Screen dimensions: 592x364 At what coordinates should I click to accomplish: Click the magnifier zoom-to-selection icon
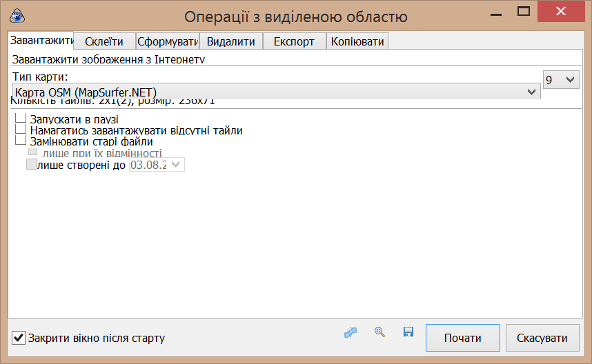click(379, 332)
